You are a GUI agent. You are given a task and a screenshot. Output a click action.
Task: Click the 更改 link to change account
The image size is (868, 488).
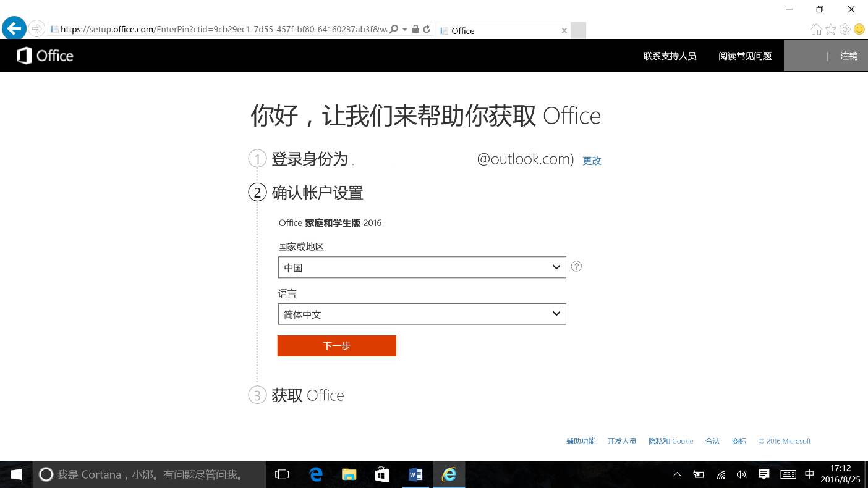[591, 161]
